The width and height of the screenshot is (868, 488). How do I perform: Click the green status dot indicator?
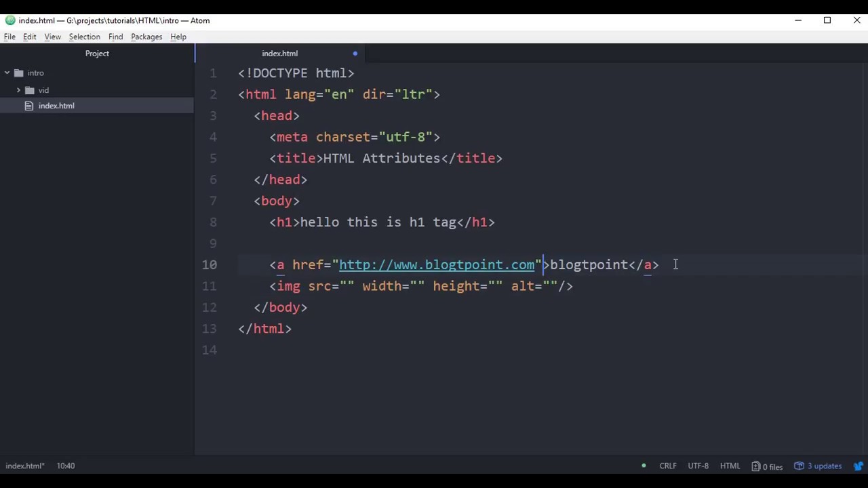644,466
